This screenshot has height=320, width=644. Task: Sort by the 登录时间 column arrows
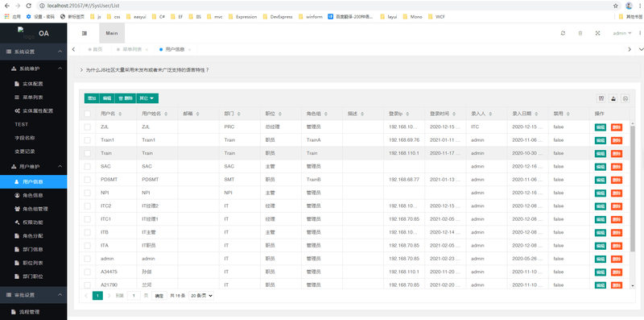tap(454, 114)
